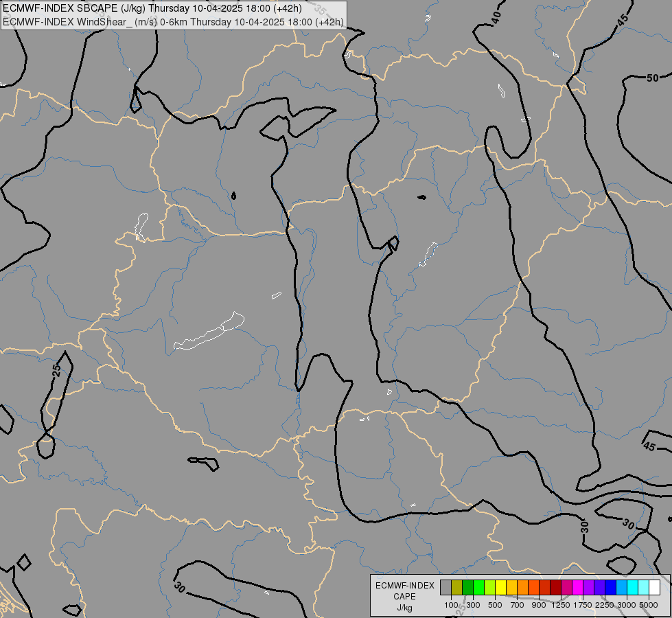Click the 2250 legend value
The width and height of the screenshot is (672, 618).
605,605
